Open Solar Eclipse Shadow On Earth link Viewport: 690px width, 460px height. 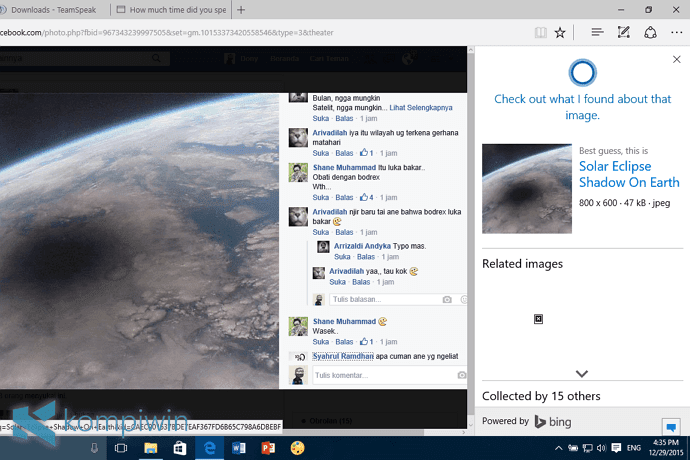click(x=629, y=174)
